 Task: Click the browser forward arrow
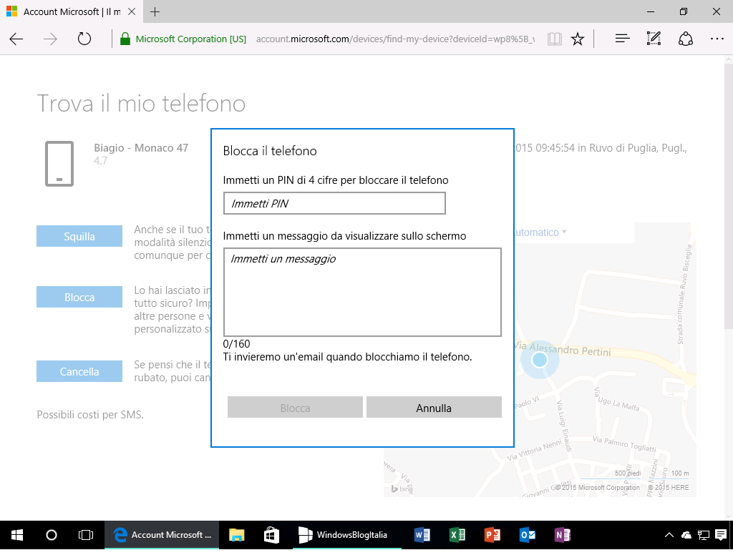[50, 39]
